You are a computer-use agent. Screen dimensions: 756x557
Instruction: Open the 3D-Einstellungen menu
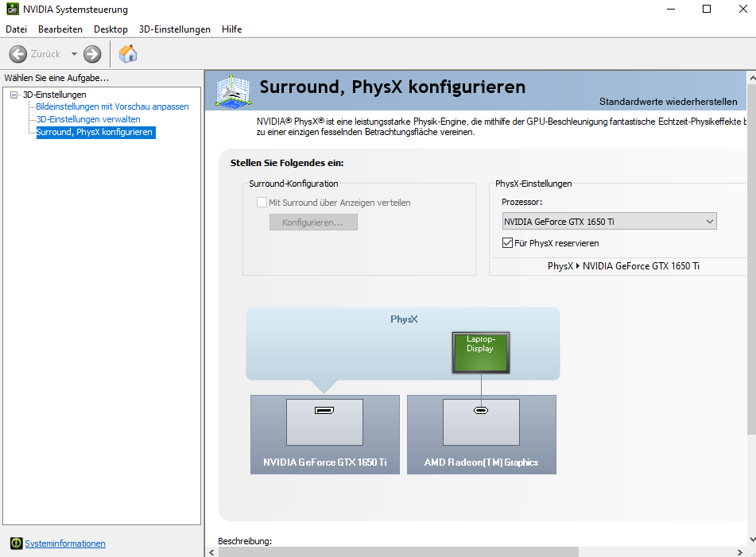[175, 29]
